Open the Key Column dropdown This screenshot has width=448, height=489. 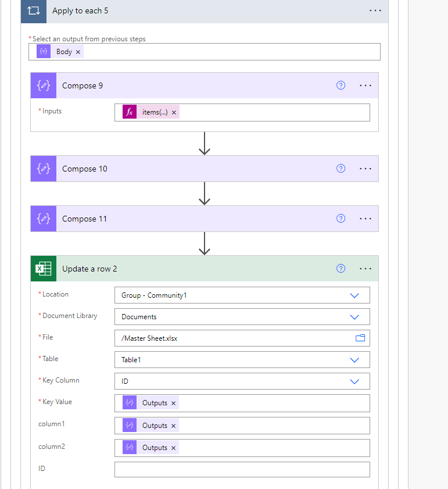coord(354,381)
